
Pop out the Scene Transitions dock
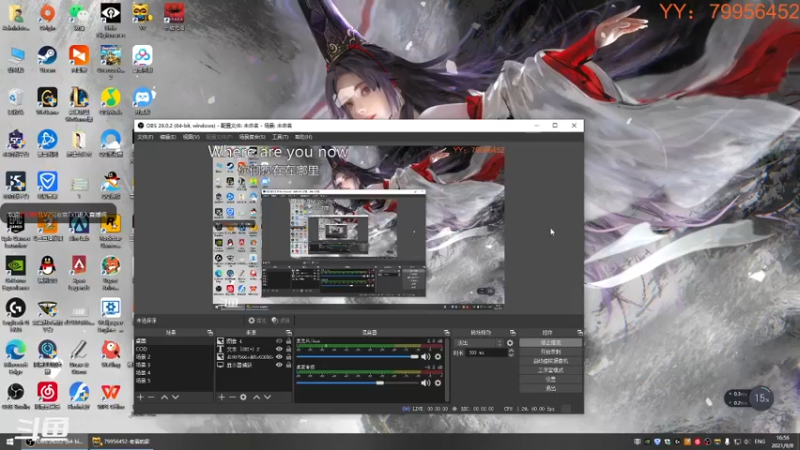512,333
